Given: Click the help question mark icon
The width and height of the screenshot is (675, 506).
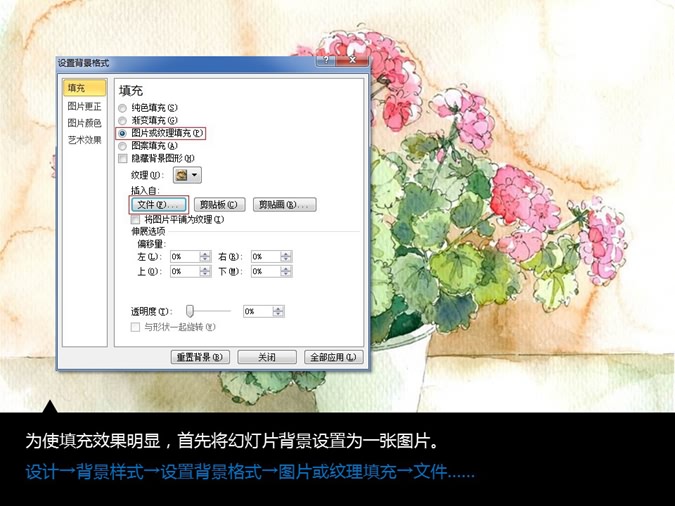Looking at the screenshot, I should 328,62.
